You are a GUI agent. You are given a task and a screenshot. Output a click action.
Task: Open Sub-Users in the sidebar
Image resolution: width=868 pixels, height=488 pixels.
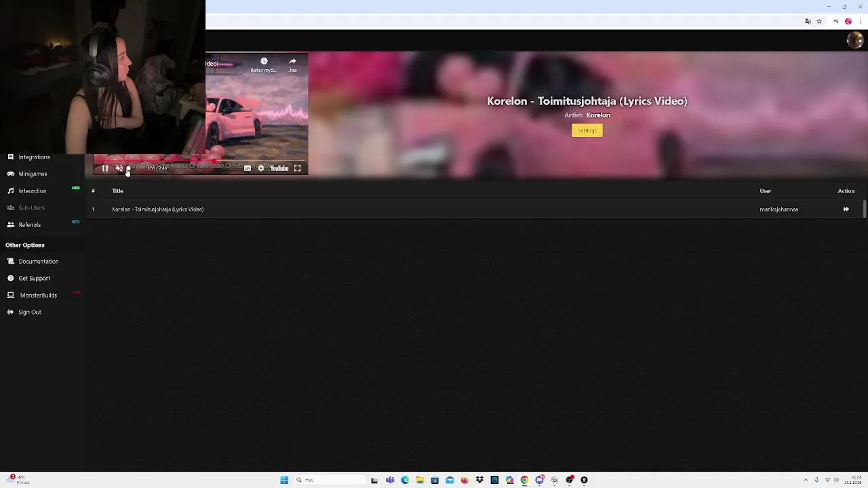pos(31,208)
